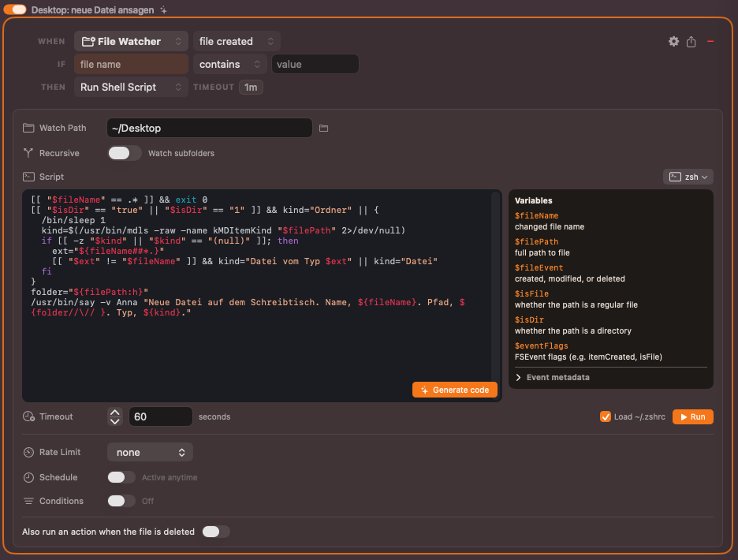This screenshot has height=560, width=738.
Task: Expand the Event metadata section
Action: coord(553,377)
